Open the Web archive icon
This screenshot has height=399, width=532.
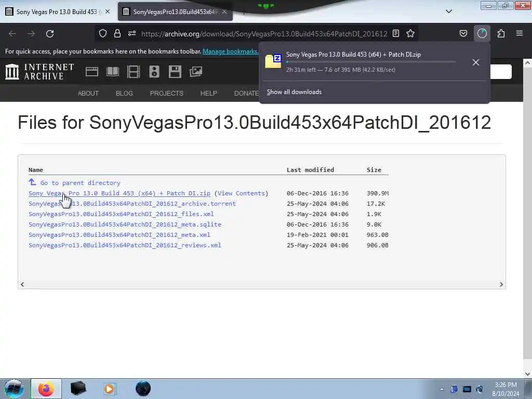click(92, 72)
